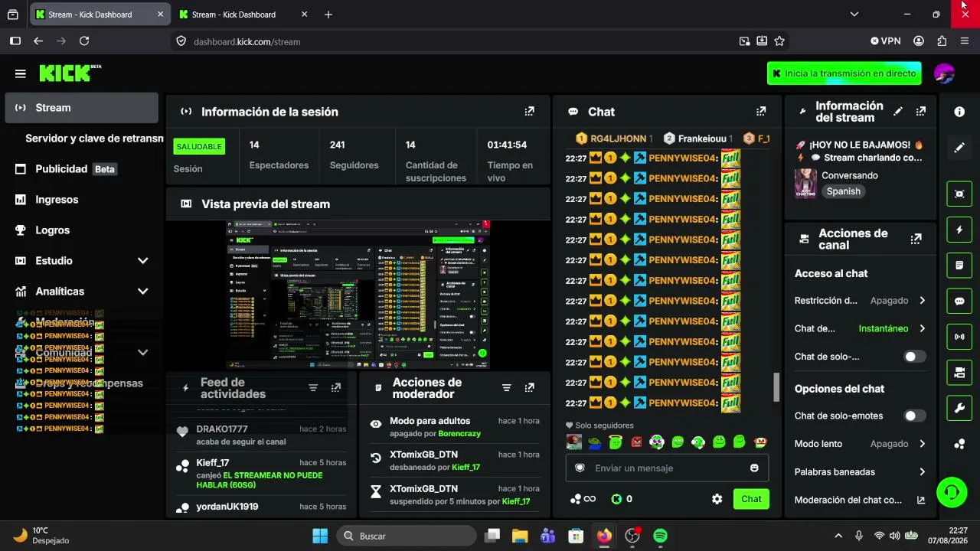Click the Chat panel scrollbar thumb
980x551 pixels.
coord(776,387)
